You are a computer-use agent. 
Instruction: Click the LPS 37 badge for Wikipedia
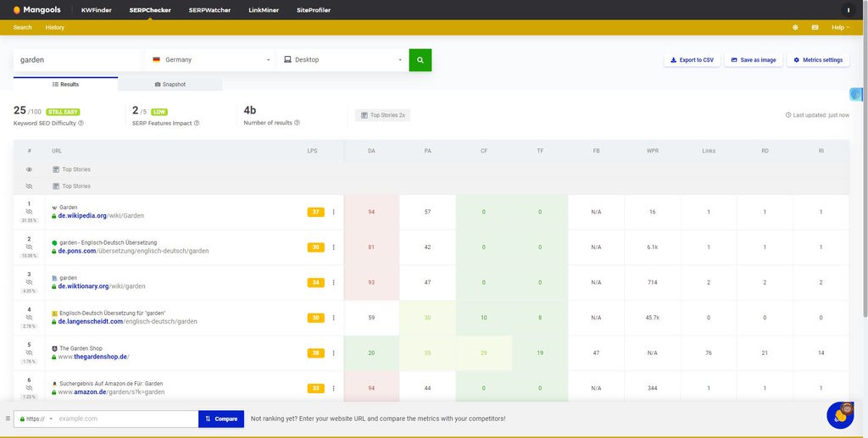tap(315, 212)
